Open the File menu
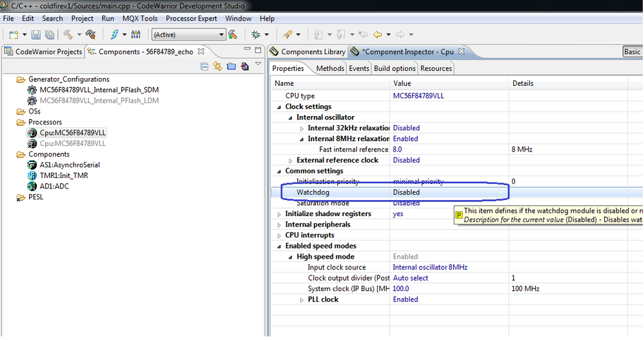Viewport: 644px width, 340px height. 8,19
